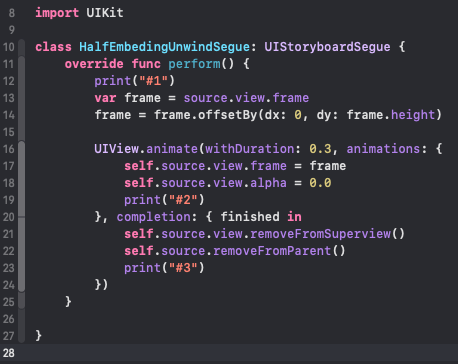
Task: Click 'alpha' property on line 18
Action: tap(268, 183)
